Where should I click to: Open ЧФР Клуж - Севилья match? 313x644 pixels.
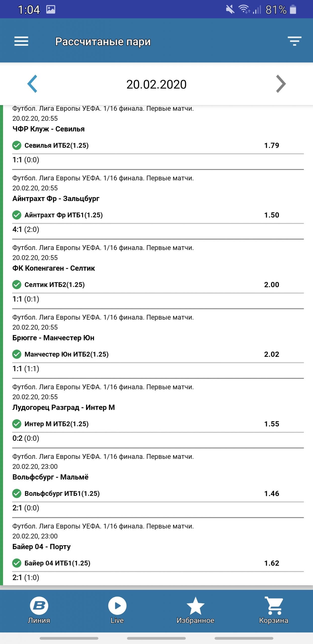[x=49, y=129]
